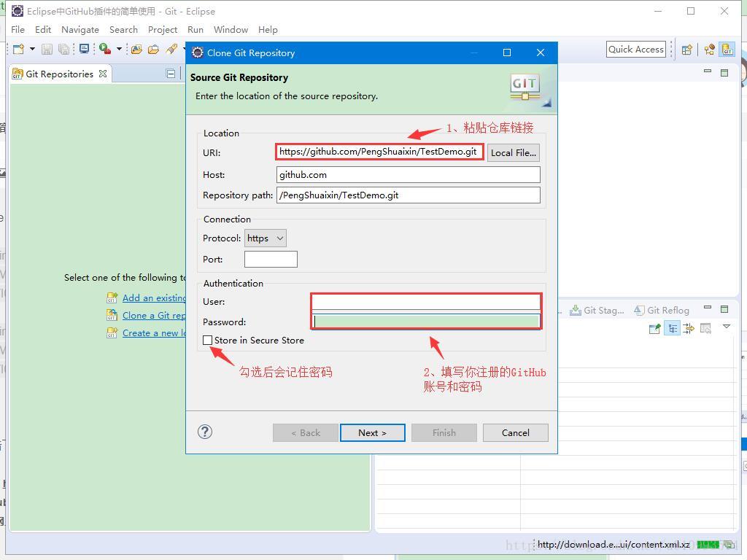Click the Create a new local repository link

[154, 333]
